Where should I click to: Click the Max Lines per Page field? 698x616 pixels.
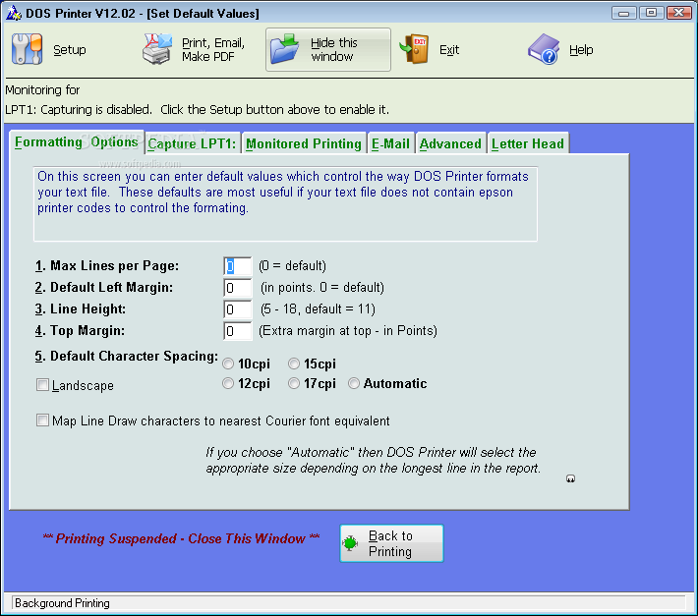[x=238, y=266]
